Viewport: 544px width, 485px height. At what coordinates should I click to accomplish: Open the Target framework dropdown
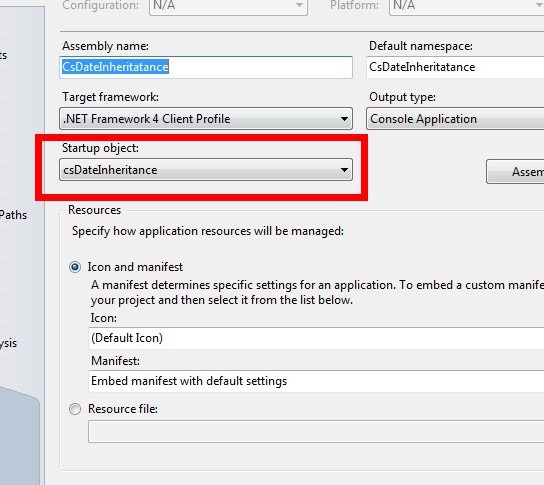206,119
